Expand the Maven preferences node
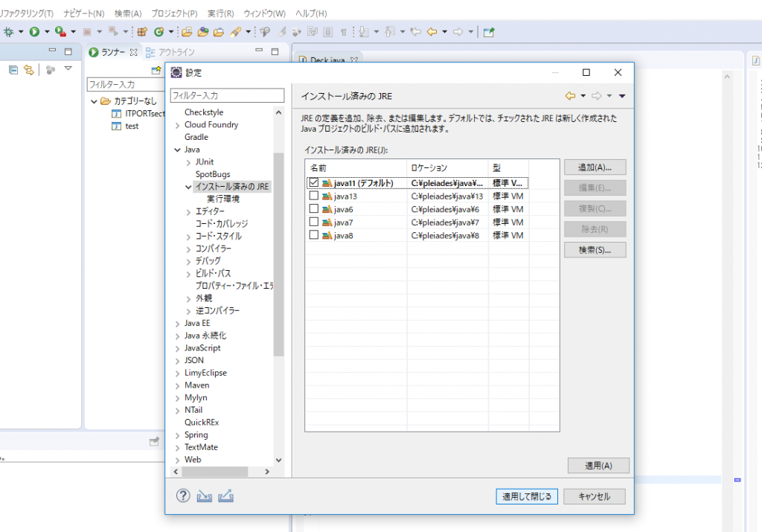 pyautogui.click(x=177, y=385)
